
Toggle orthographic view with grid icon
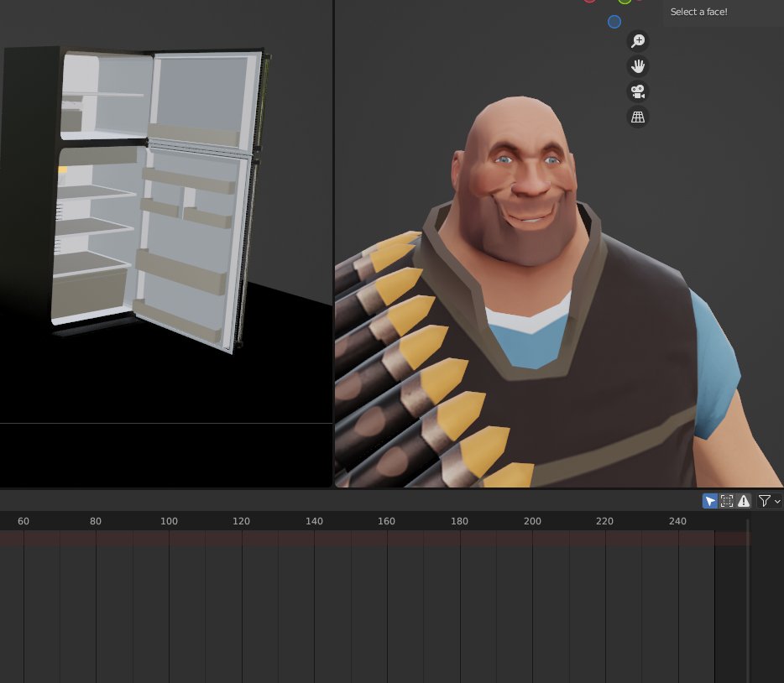[x=638, y=117]
